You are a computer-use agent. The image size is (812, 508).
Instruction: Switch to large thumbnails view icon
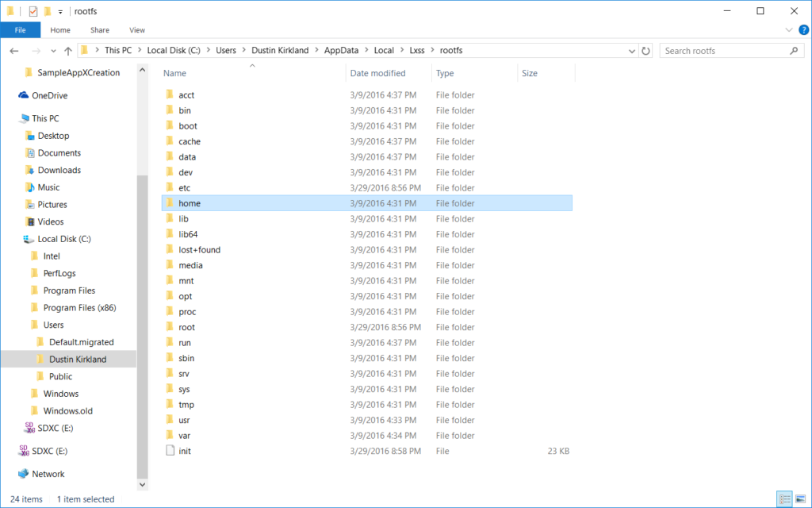pos(801,499)
